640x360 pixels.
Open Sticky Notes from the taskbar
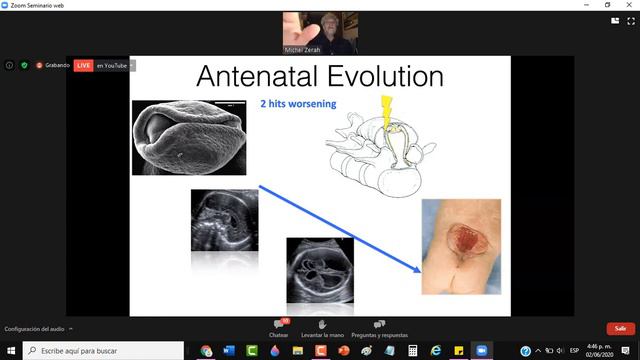coord(459,351)
